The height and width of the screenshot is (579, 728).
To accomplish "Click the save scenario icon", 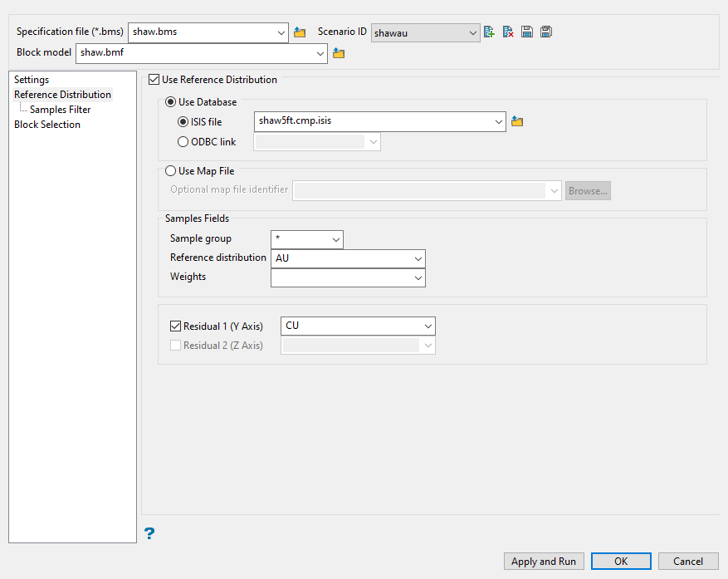I will tap(527, 32).
